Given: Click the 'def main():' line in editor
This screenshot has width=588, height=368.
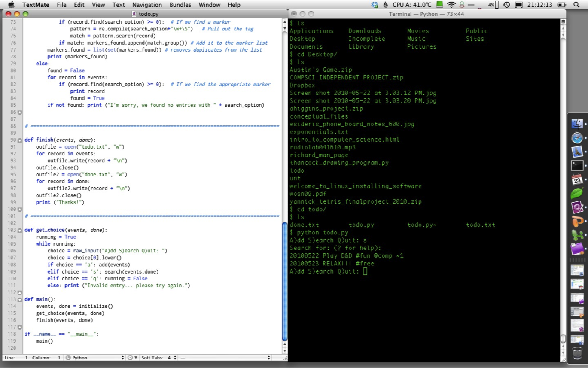Looking at the screenshot, I should (x=40, y=299).
